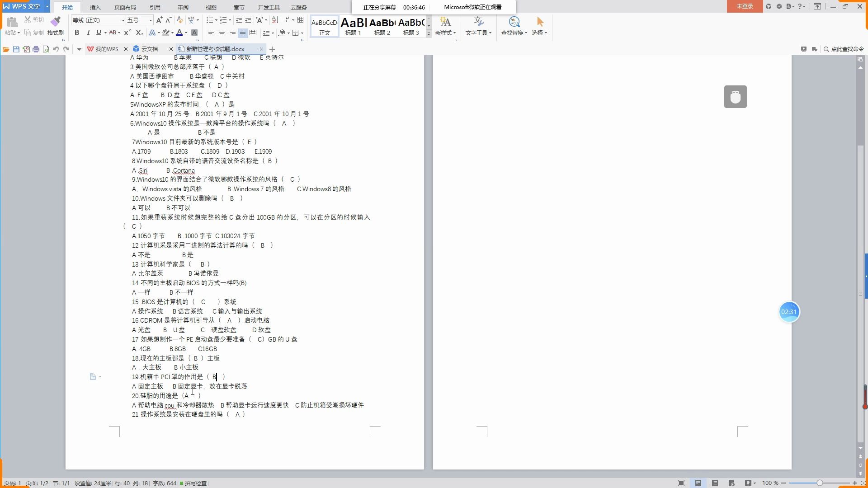
Task: Open the font size dropdown
Action: pos(151,20)
